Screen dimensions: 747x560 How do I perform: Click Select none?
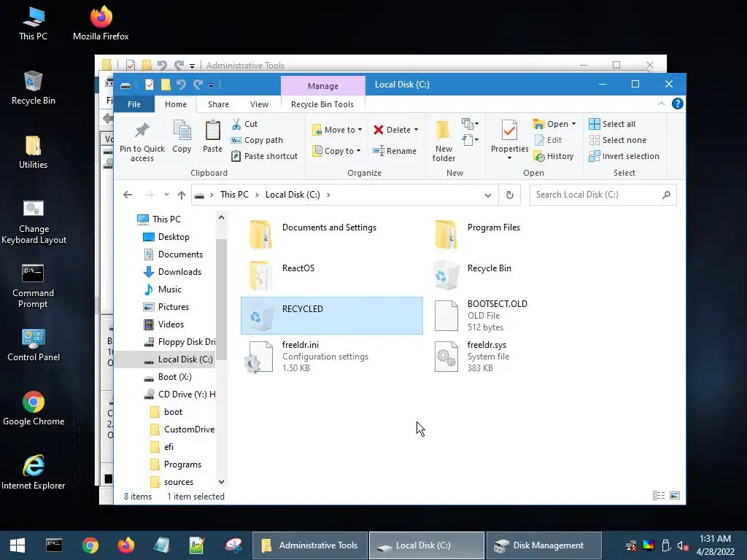point(618,140)
